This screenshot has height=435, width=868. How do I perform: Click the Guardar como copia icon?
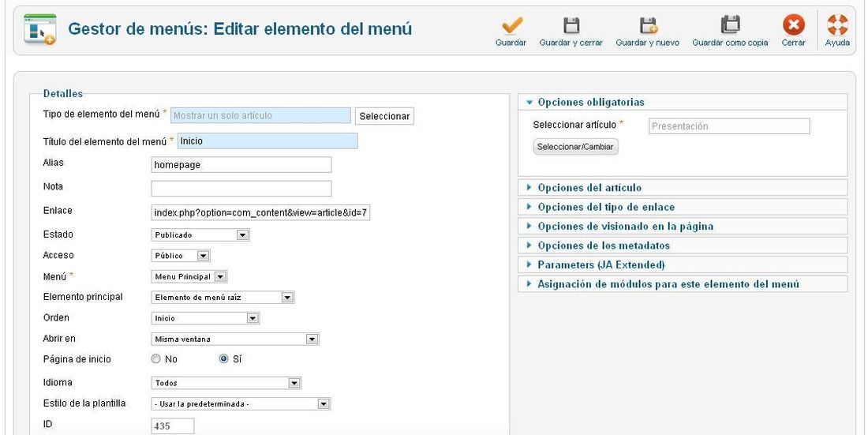pyautogui.click(x=730, y=25)
